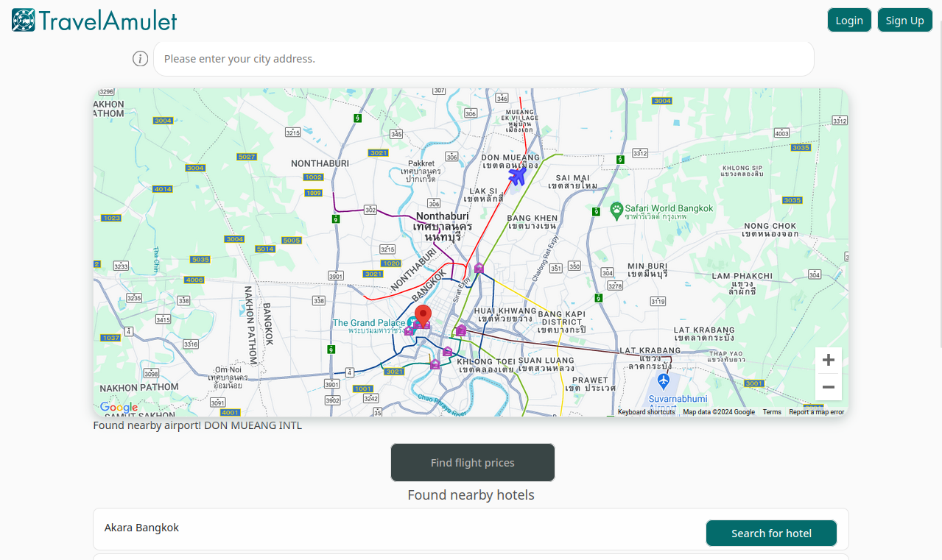Select the airplane marker at Don Mueang airport
The image size is (942, 560).
click(x=516, y=175)
